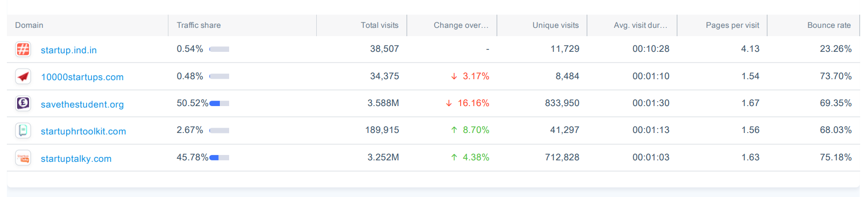Image resolution: width=868 pixels, height=197 pixels.
Task: Select the 4.38% change value
Action: click(x=476, y=157)
